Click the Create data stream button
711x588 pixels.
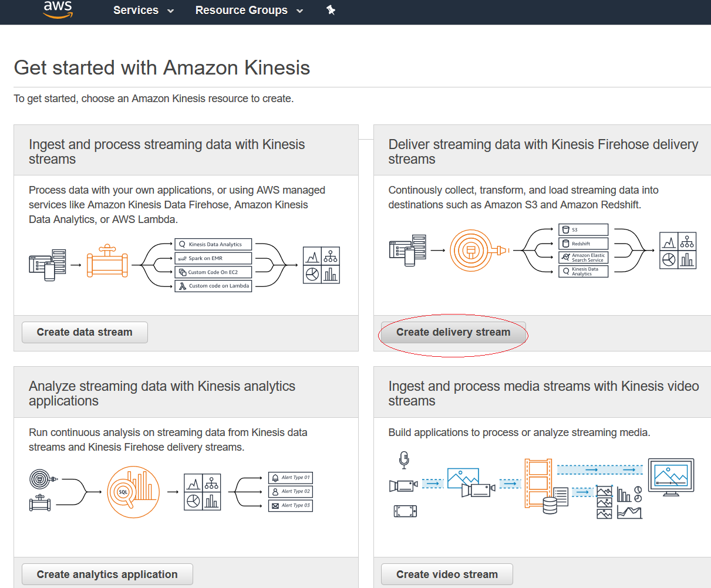click(84, 332)
